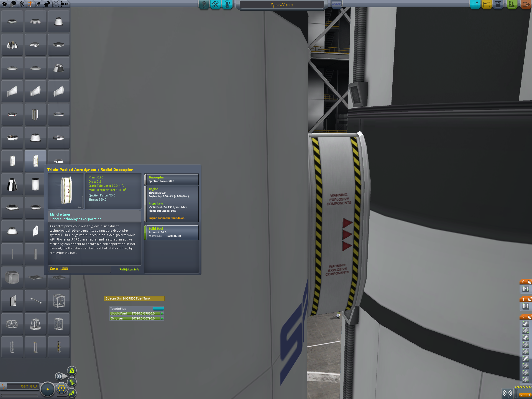Select the decoupler icon in stage 0
The height and width of the screenshot is (399, 532).
coord(526,289)
